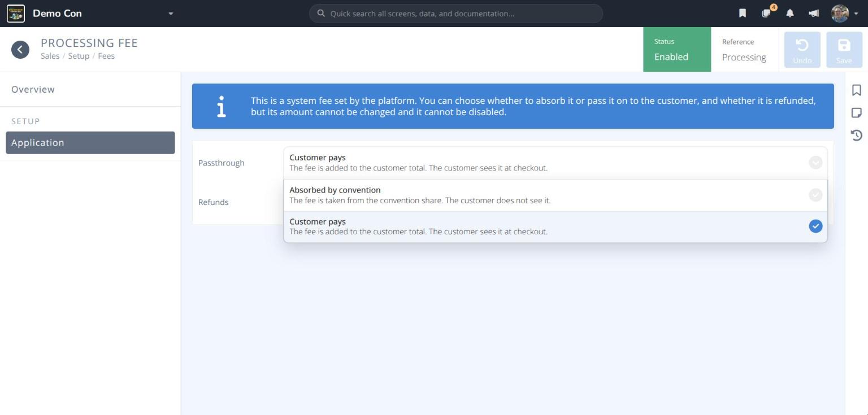
Task: Go back using the round arrow button
Action: [x=20, y=50]
